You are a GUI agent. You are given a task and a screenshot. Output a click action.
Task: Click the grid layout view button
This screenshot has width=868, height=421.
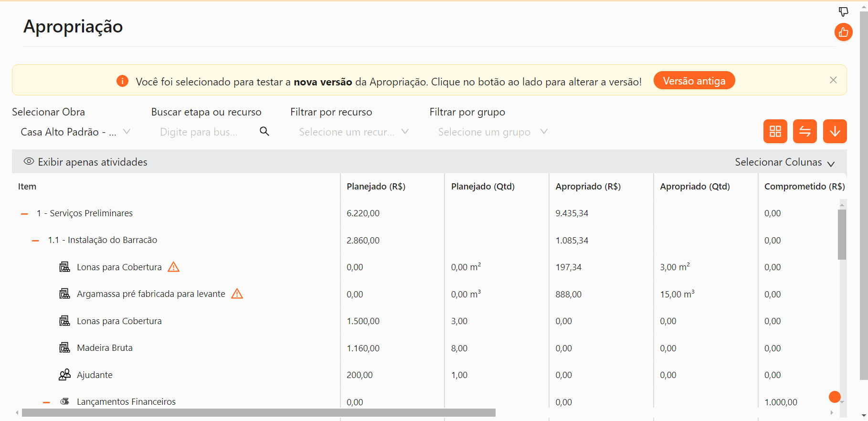tap(775, 131)
